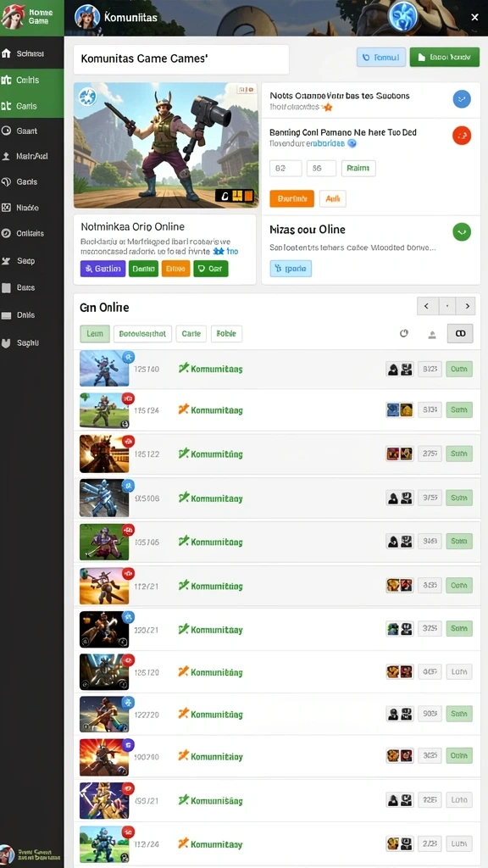Click the blue Fonnul button
488x868 pixels.
pos(381,57)
